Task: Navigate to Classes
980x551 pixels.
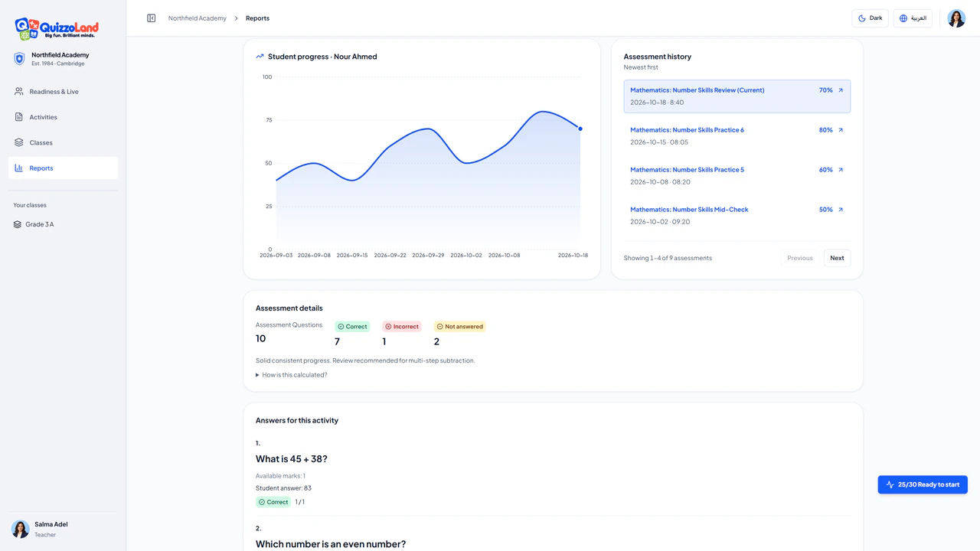Action: tap(63, 142)
